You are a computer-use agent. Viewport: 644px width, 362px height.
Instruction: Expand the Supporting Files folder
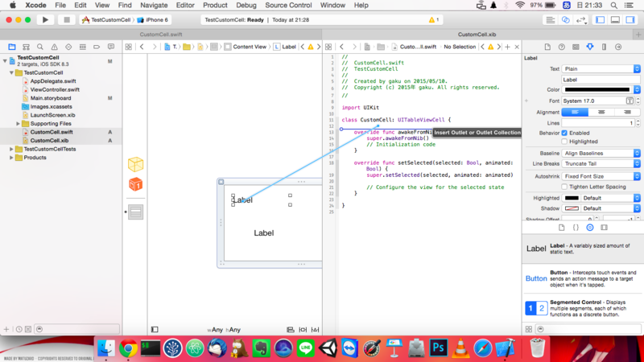18,124
